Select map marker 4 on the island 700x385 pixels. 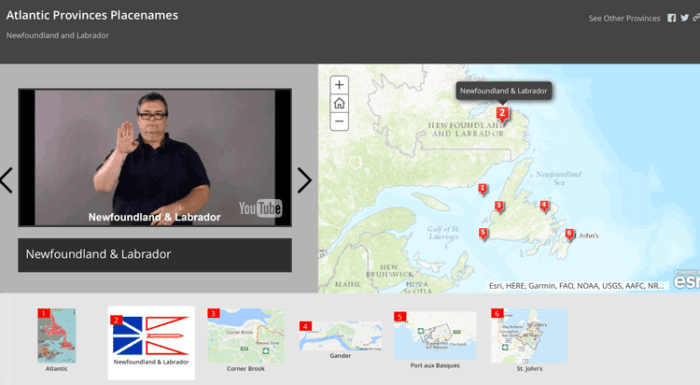544,206
